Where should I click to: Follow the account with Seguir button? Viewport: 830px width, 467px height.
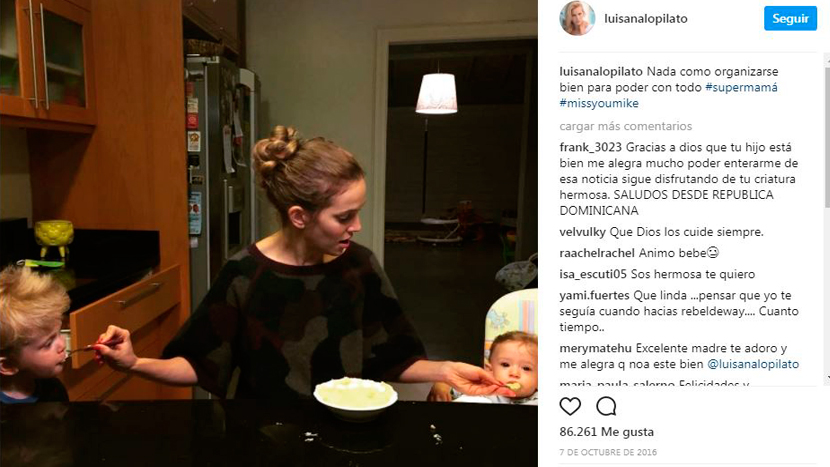point(790,19)
